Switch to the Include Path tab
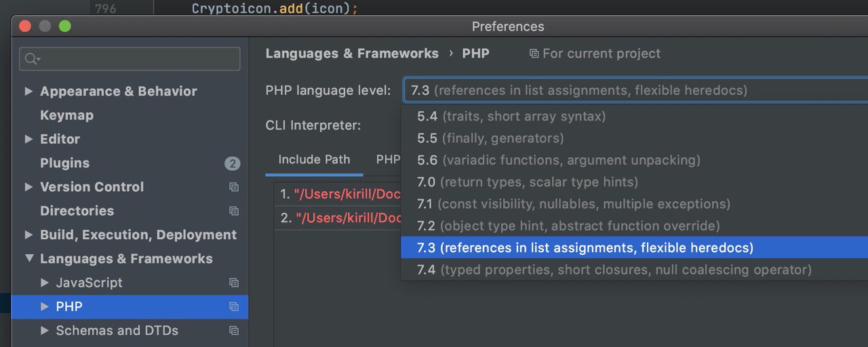The height and width of the screenshot is (347, 868). (x=314, y=160)
